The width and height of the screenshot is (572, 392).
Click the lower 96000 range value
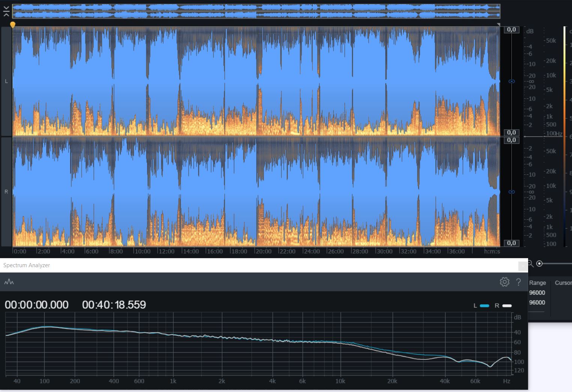pos(537,302)
